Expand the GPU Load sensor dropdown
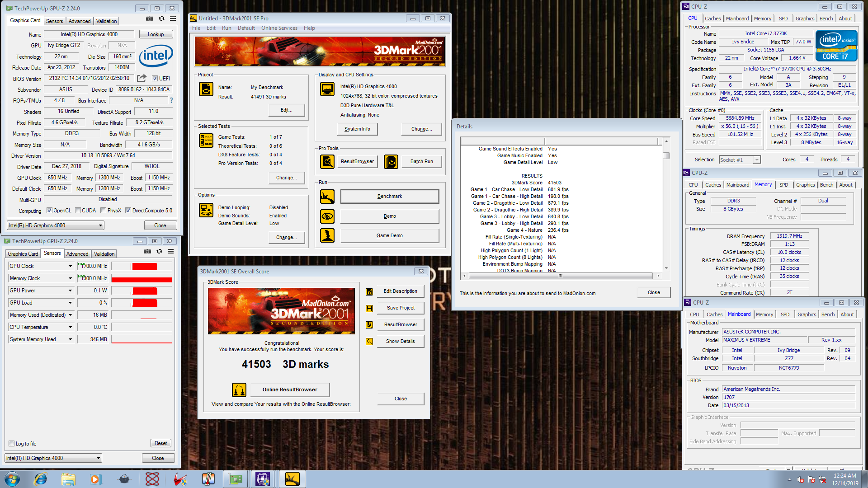Image resolution: width=868 pixels, height=488 pixels. (70, 303)
